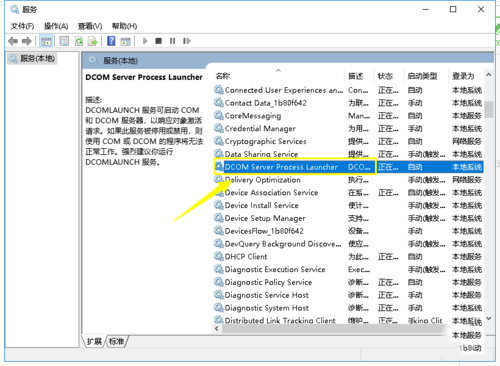The height and width of the screenshot is (366, 500).
Task: Switch to the 标准 tab
Action: coord(116,341)
